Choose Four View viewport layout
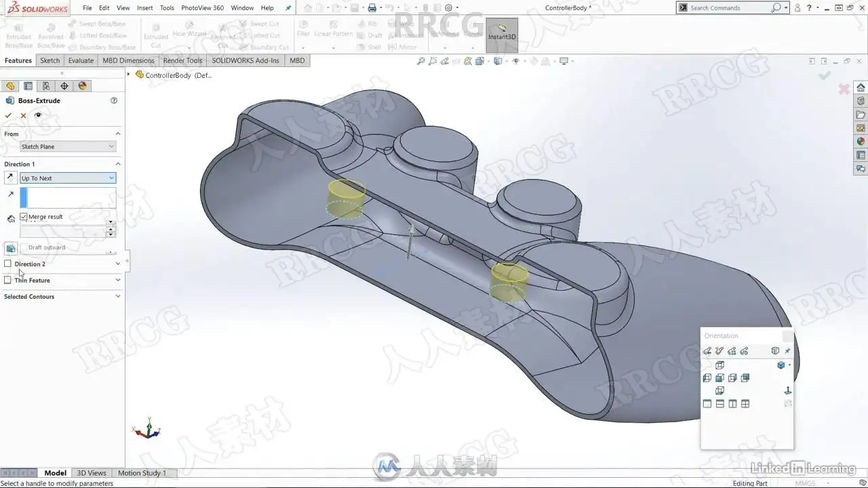Viewport: 868px width, 488px height. coord(745,404)
